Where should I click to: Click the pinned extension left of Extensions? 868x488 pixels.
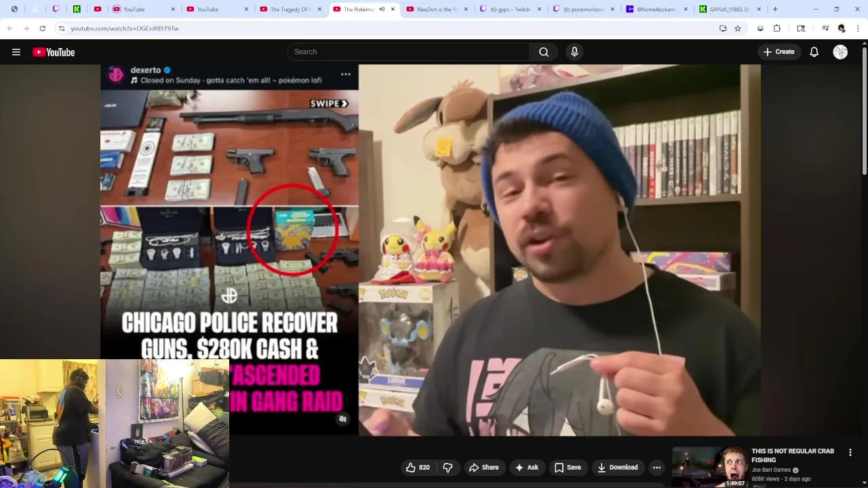(x=760, y=28)
